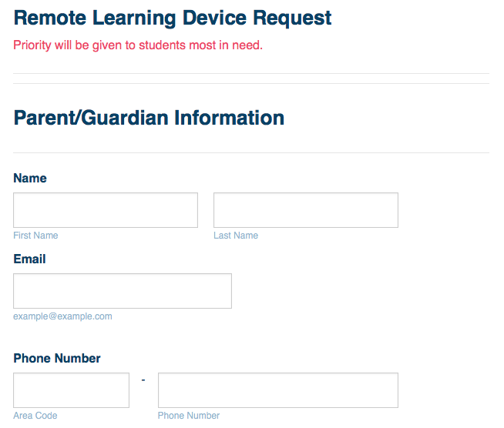Click the small Phone Number sublabel under field
Screen dimensions: 504x428
pyautogui.click(x=189, y=416)
